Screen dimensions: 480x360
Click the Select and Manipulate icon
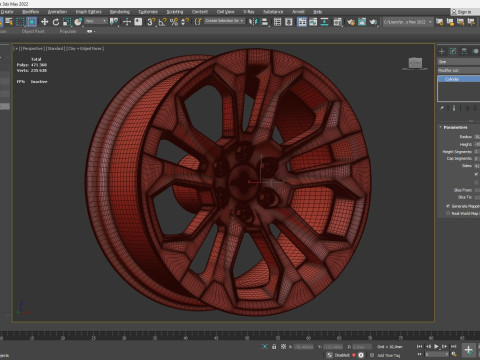(127, 22)
